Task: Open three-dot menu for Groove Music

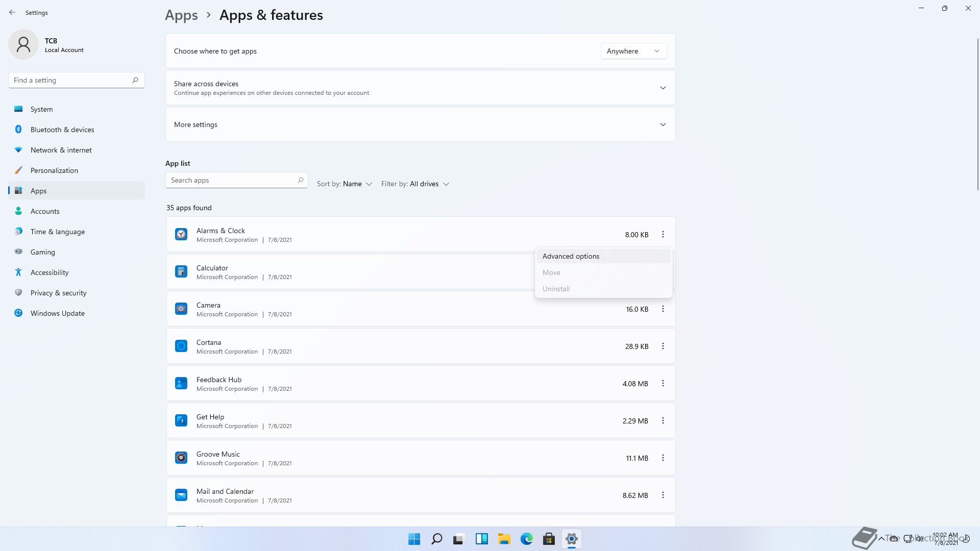Action: (x=663, y=458)
